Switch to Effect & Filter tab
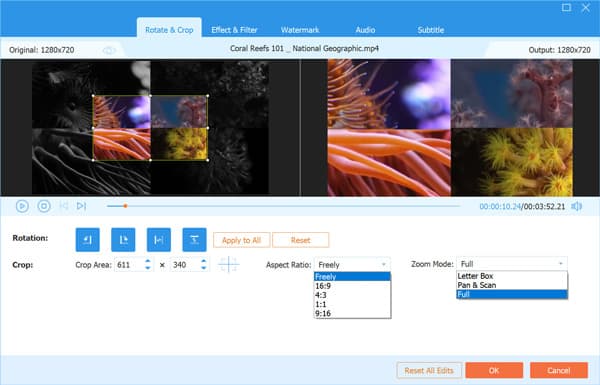 234,30
